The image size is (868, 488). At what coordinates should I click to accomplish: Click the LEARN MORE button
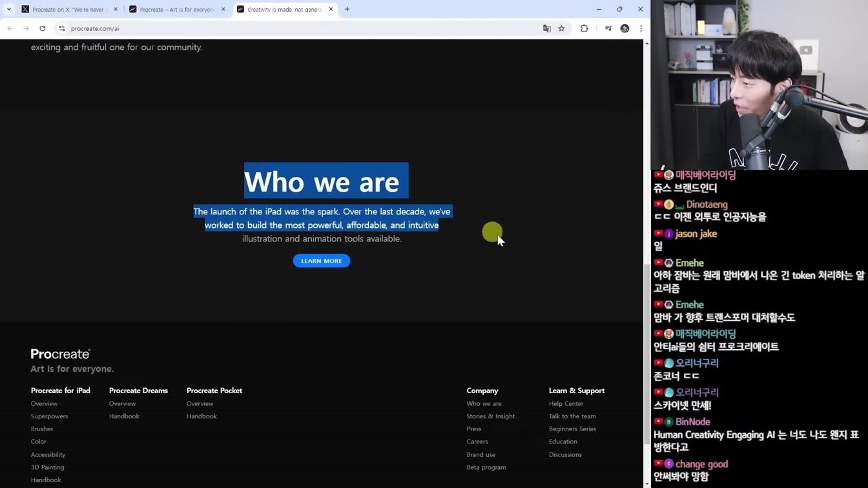(x=322, y=261)
